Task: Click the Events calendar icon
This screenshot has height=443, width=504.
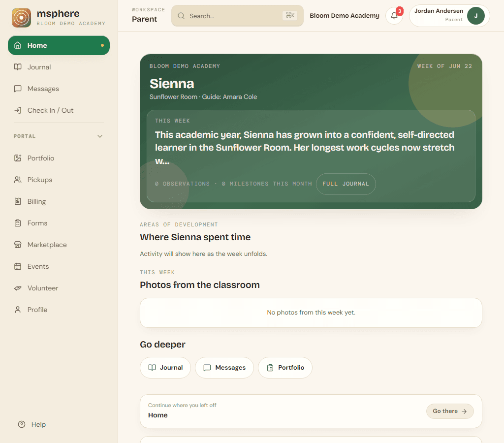Action: coord(18,266)
